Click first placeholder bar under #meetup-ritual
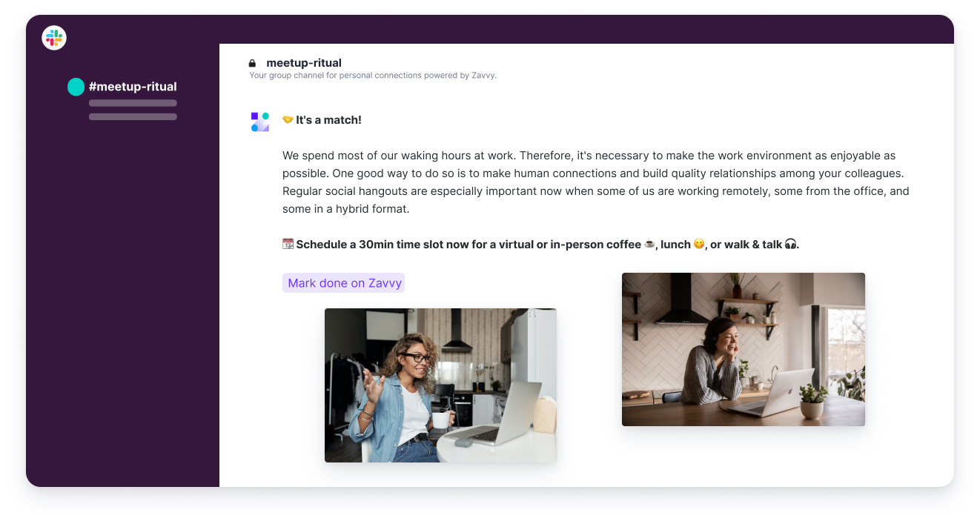The image size is (980, 524). point(133,103)
